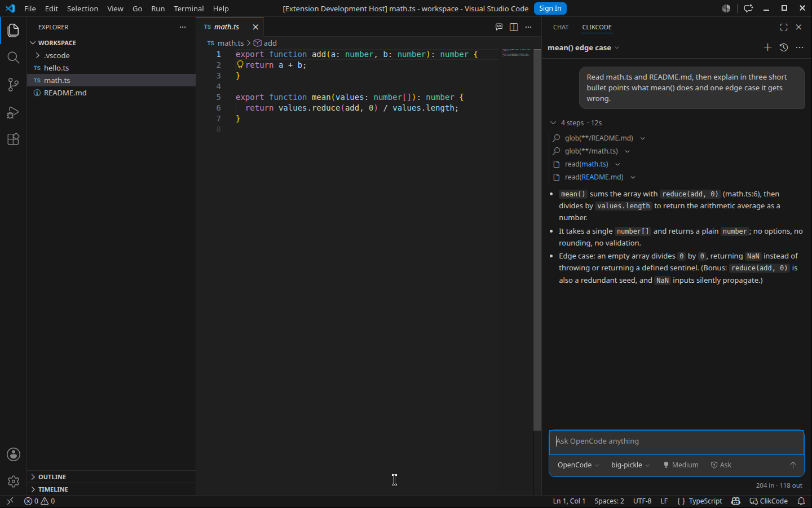Open the Selection menu
Screen dimensions: 812x508
pos(82,8)
